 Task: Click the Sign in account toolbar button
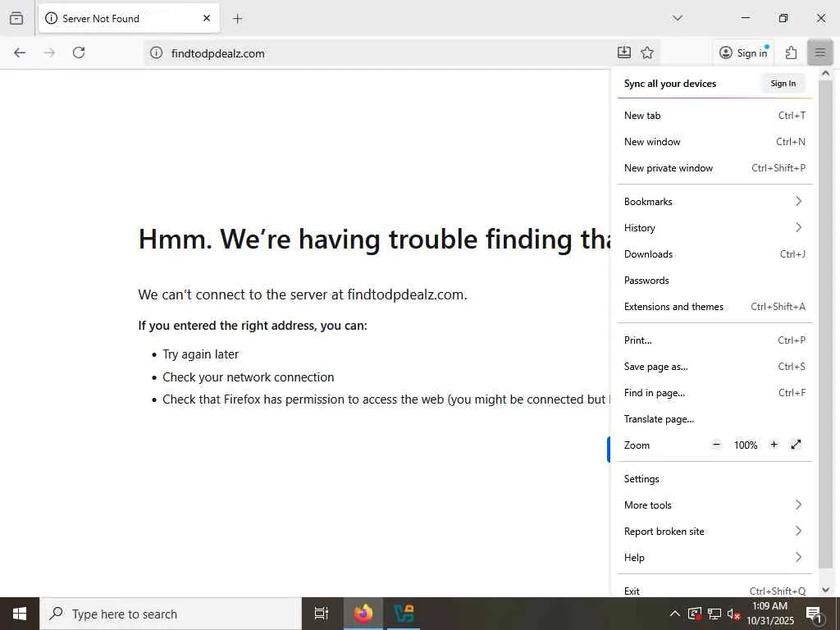click(x=743, y=52)
